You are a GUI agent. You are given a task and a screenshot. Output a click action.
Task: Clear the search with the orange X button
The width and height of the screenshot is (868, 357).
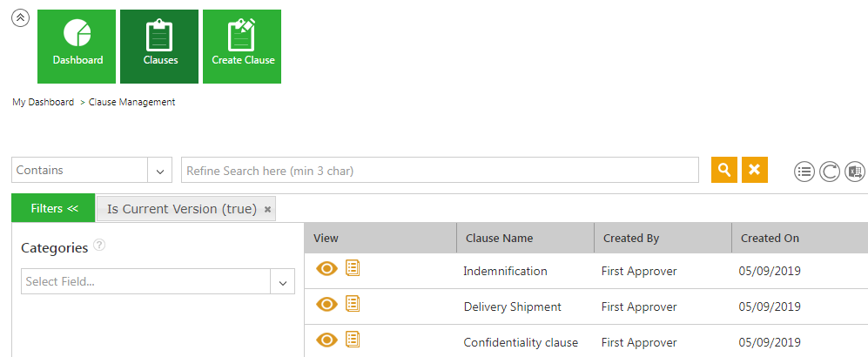click(754, 171)
